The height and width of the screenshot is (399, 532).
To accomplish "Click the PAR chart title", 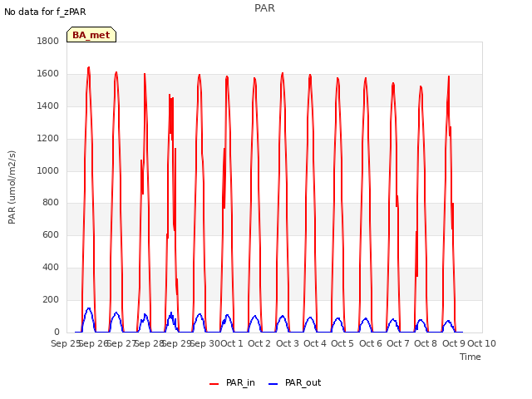I will pos(264,8).
